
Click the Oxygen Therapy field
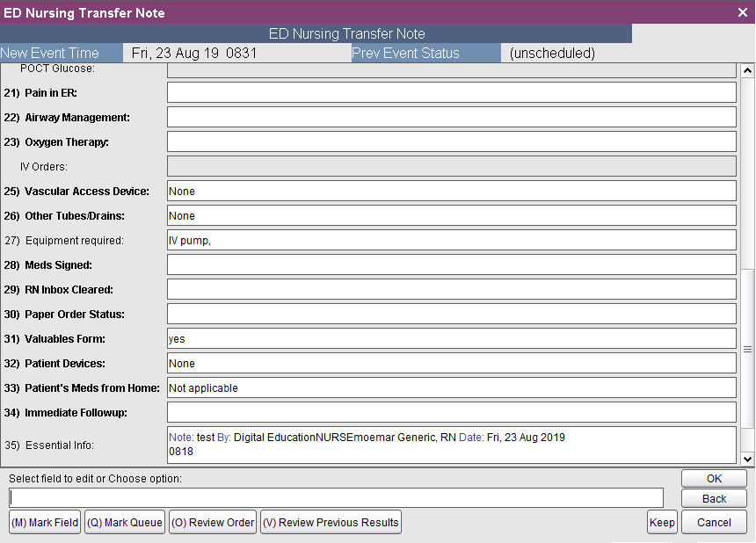tap(450, 141)
